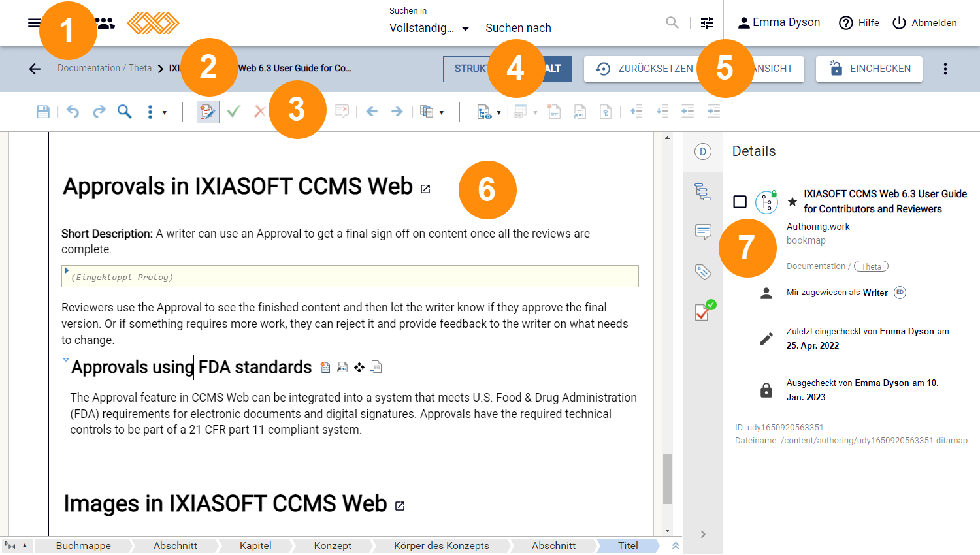Click the insert topic document icon

(x=554, y=112)
